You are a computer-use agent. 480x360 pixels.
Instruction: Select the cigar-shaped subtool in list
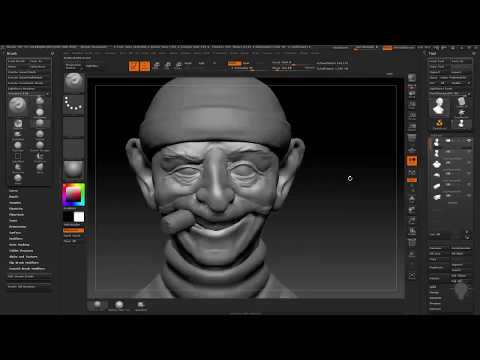point(436,186)
